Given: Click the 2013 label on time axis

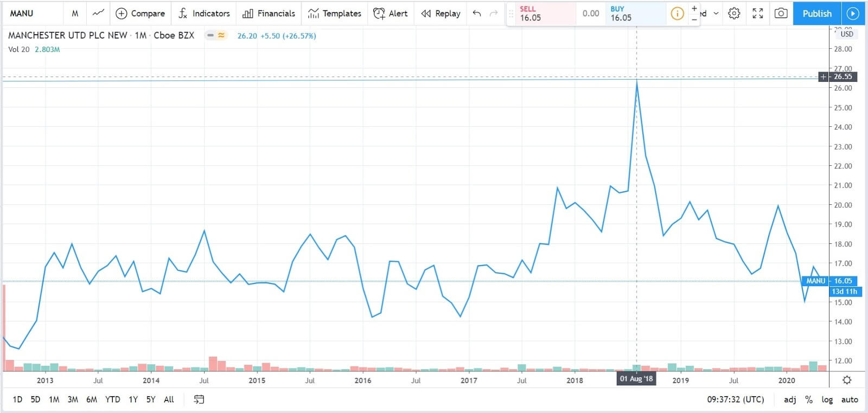Looking at the screenshot, I should pyautogui.click(x=45, y=380).
